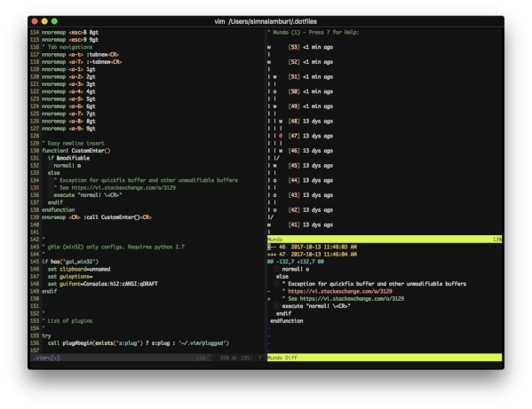532x409 pixels.
Task: Click the 'Easy newline insert' comment line
Action: tap(73, 144)
